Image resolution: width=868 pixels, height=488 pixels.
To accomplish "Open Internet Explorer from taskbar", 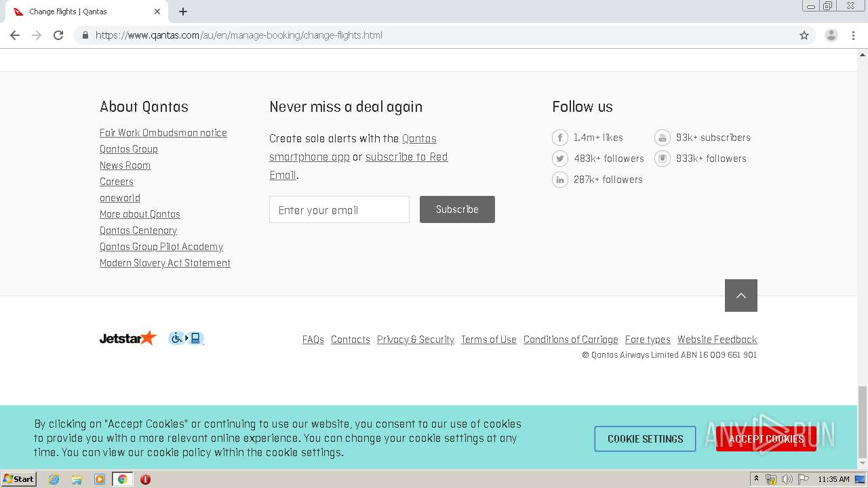I will click(x=54, y=479).
